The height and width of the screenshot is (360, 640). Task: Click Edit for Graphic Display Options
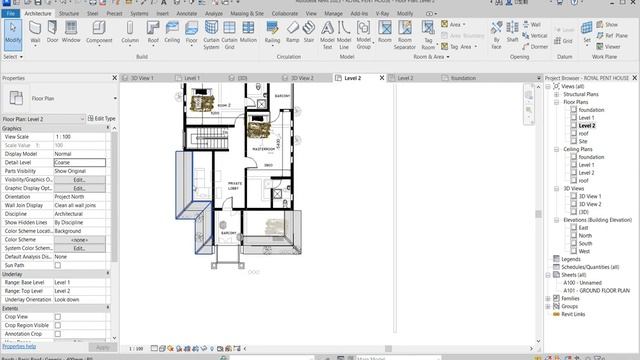pos(79,188)
